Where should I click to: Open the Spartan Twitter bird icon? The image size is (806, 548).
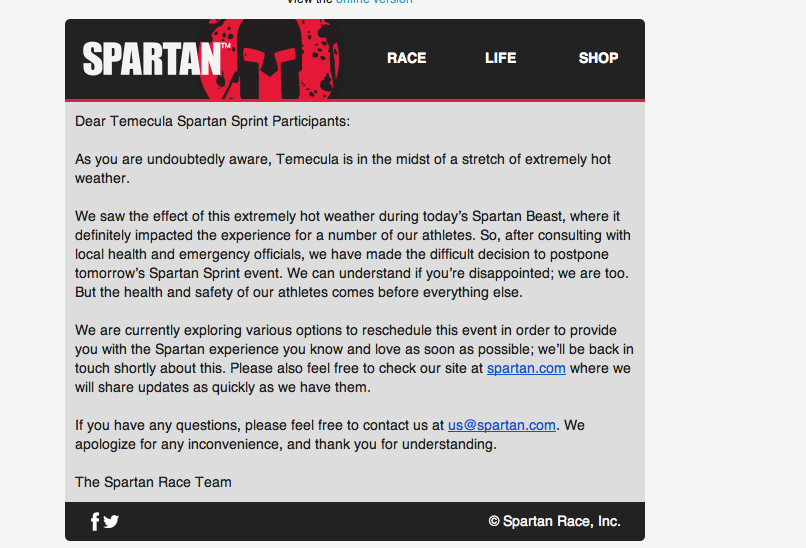tap(111, 521)
